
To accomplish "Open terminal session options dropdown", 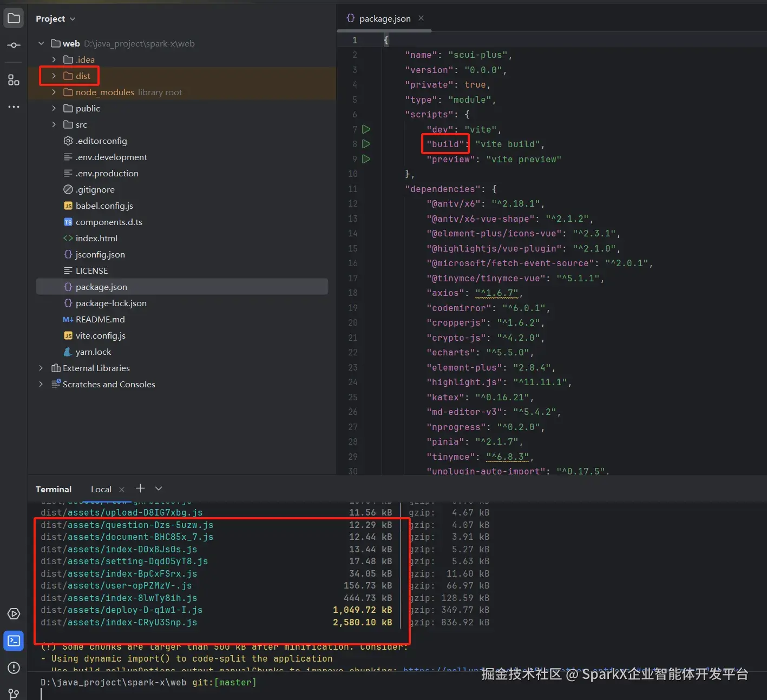I will 159,488.
